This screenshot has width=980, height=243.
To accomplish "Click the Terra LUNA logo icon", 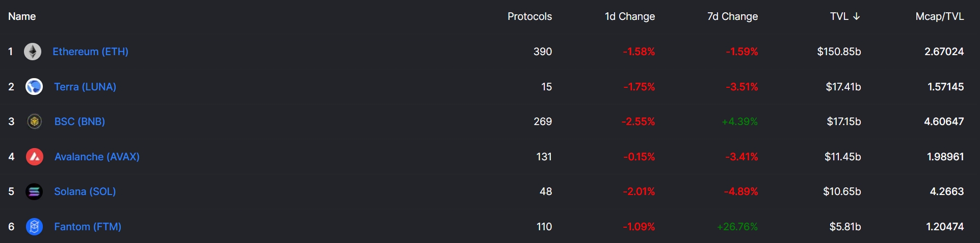I will pos(34,87).
